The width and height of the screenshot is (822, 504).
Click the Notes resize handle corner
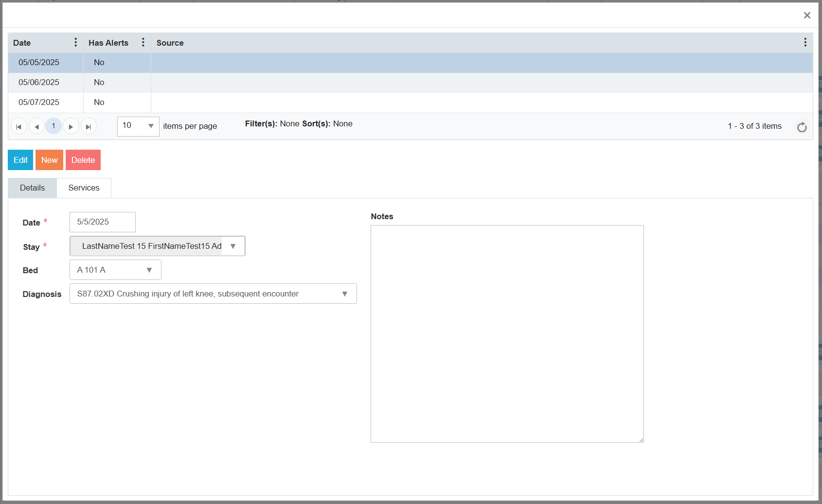pyautogui.click(x=641, y=440)
